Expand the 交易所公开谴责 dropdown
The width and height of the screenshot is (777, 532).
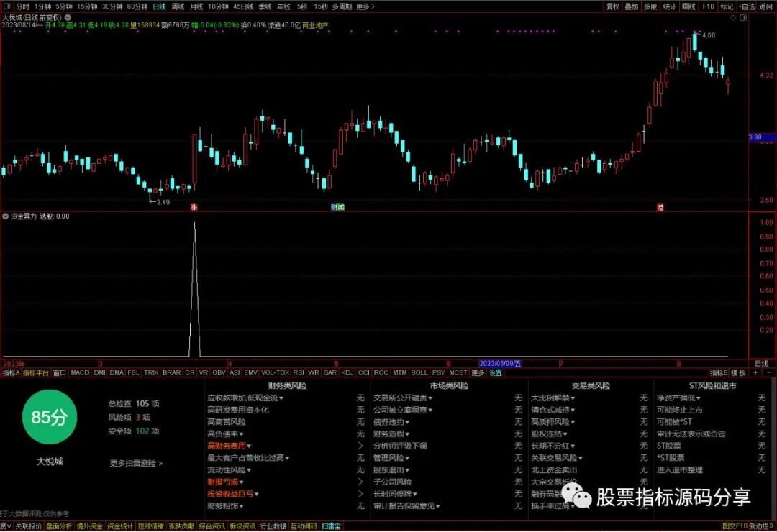click(402, 398)
